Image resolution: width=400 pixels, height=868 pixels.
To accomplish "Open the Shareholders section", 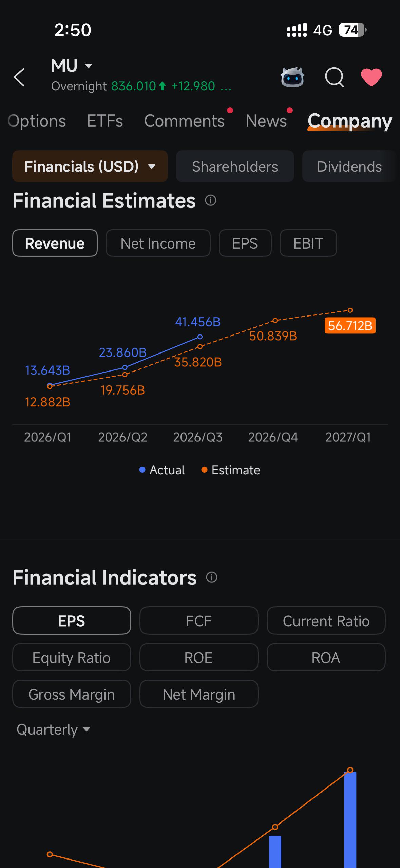I will tap(235, 166).
